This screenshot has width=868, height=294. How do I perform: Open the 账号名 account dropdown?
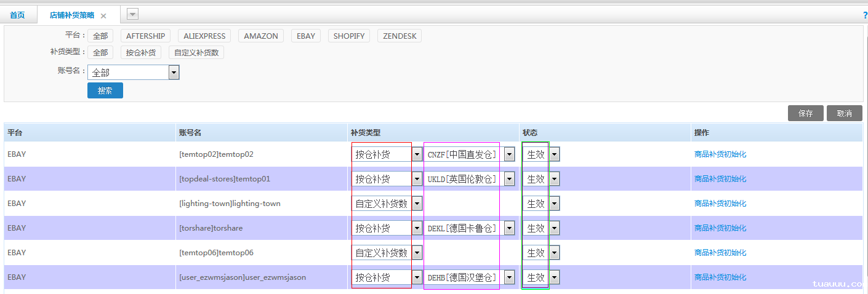134,73
